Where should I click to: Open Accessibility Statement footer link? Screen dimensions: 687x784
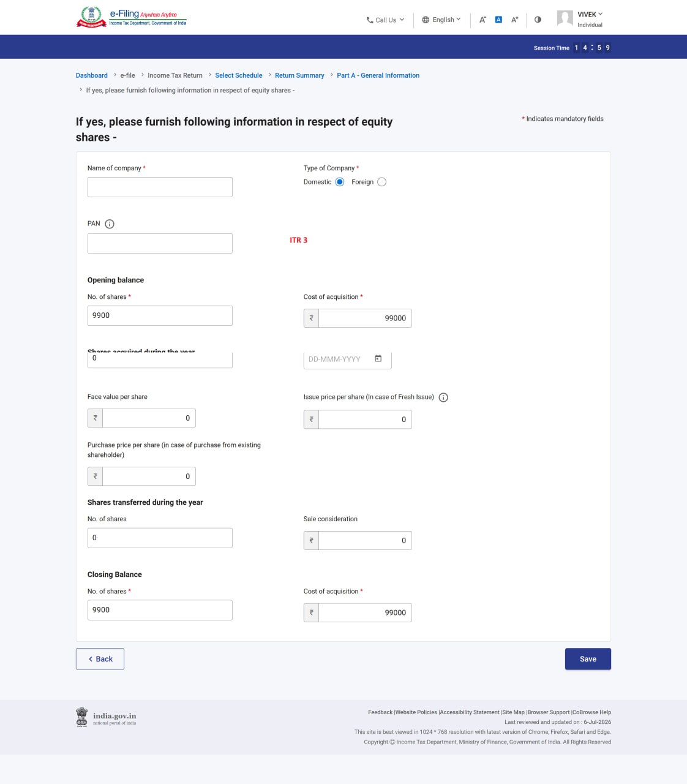[470, 712]
